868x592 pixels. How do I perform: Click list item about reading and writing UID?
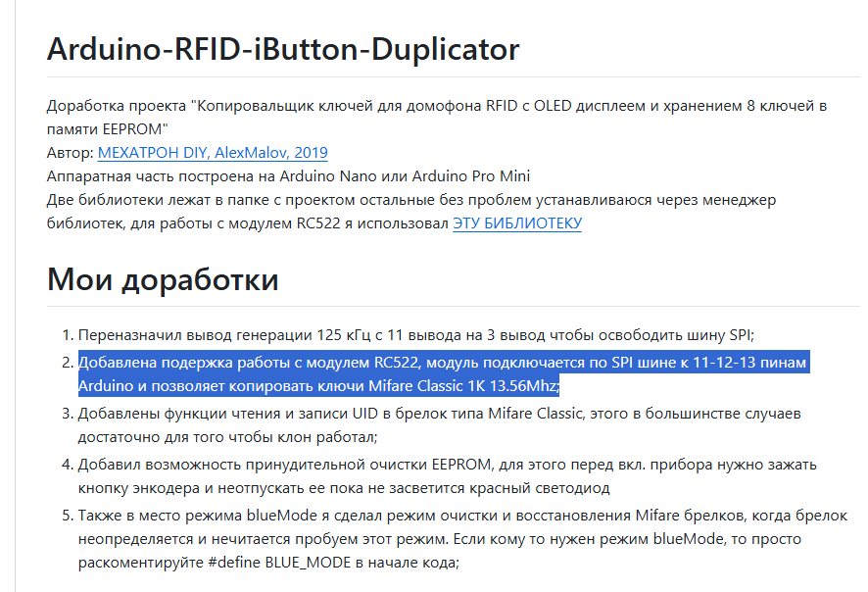[x=439, y=425]
